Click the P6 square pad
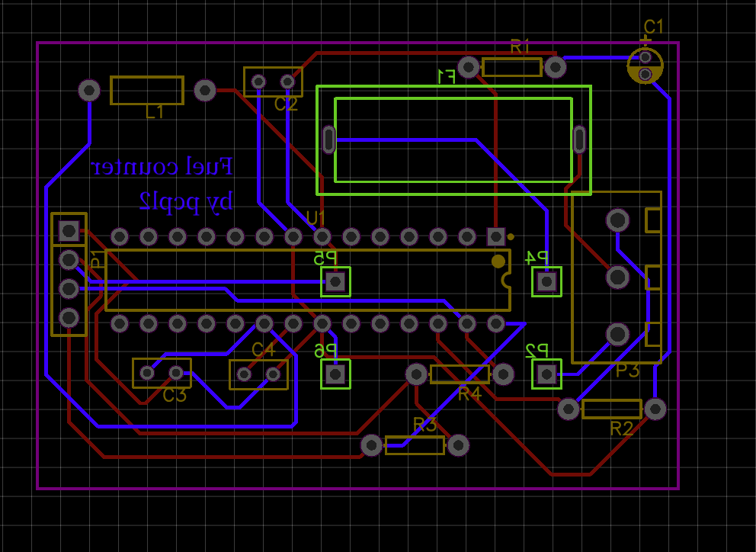The width and height of the screenshot is (756, 552). [335, 374]
